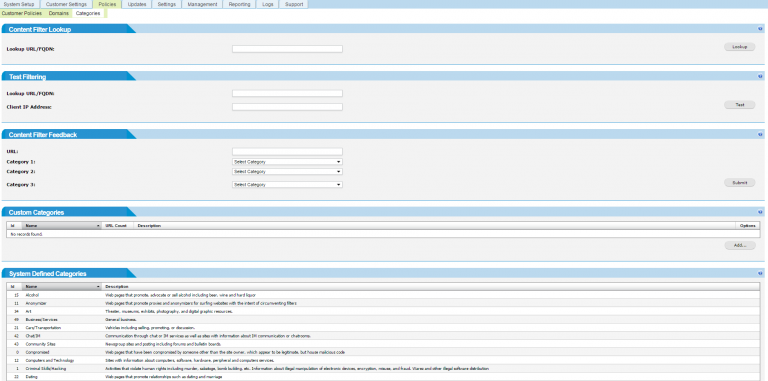Open the Reporting tab

239,4
